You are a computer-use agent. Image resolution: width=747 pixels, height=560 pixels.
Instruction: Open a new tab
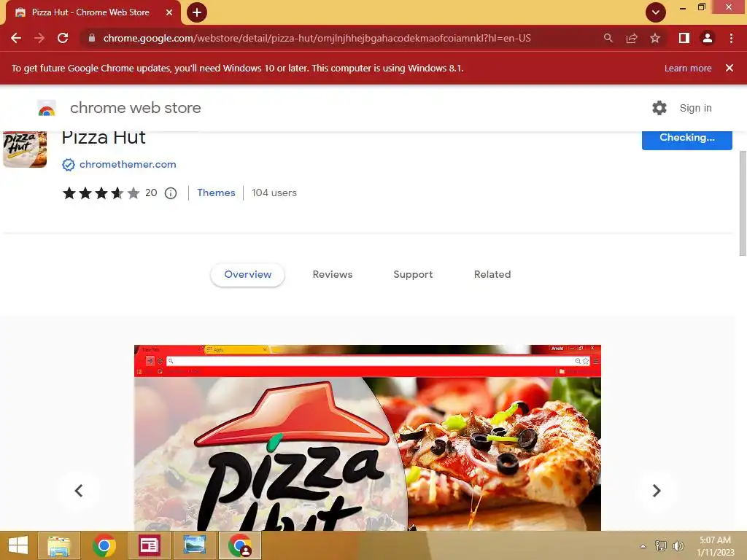tap(197, 12)
